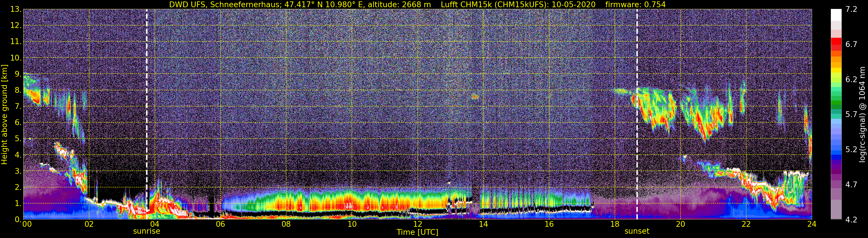Click the time axis tick label '14'
Image resolution: width=868 pixels, height=238 pixels.
click(483, 224)
